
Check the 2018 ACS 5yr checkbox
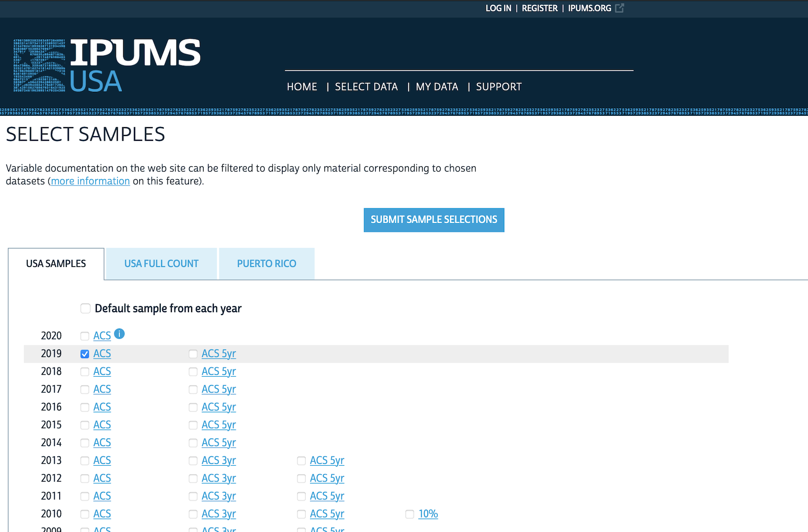point(193,372)
